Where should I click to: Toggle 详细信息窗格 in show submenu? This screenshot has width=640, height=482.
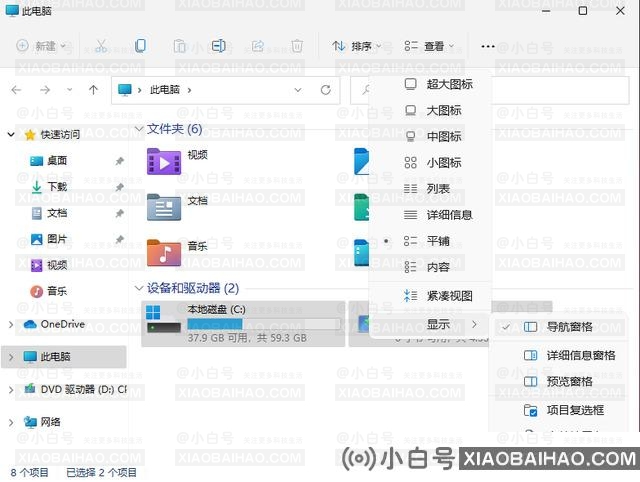[x=559, y=355]
